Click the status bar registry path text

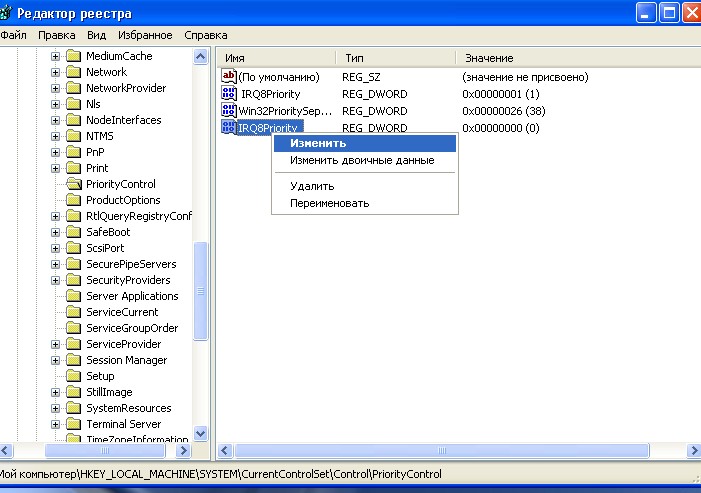click(x=221, y=474)
